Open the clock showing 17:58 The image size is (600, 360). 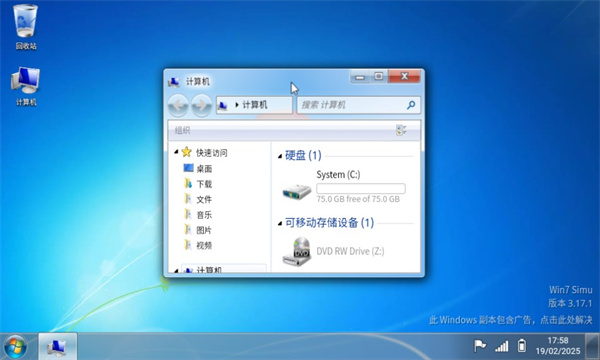tap(558, 340)
